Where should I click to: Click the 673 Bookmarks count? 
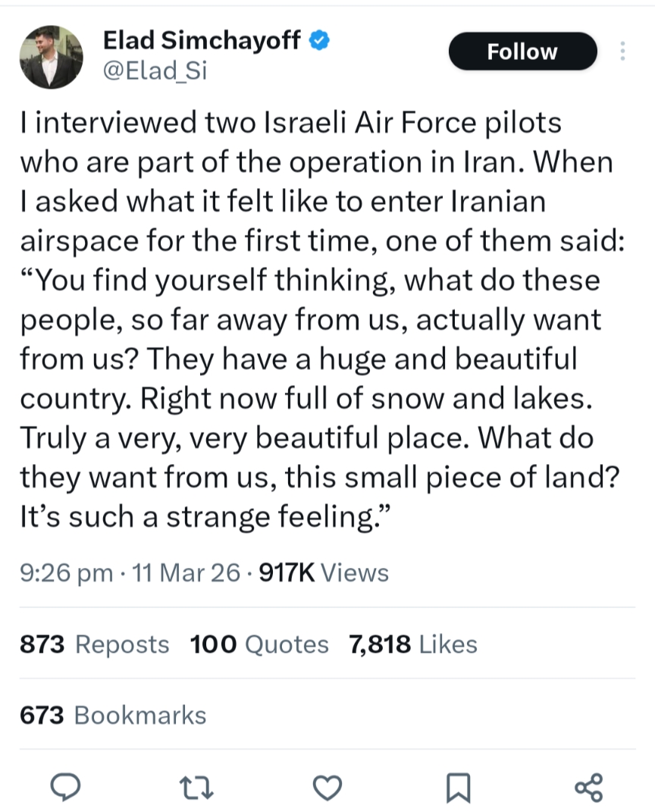pyautogui.click(x=113, y=715)
